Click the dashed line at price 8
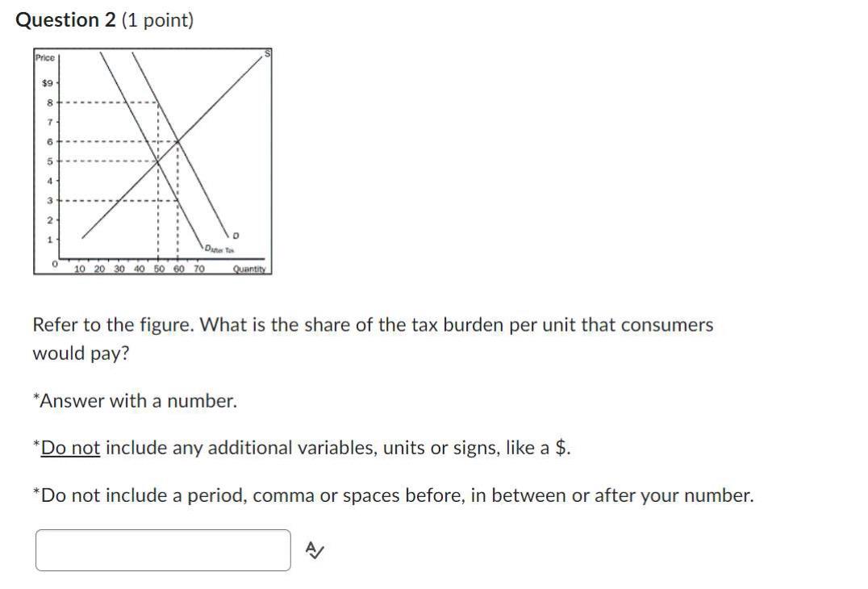Image resolution: width=868 pixels, height=589 pixels. pyautogui.click(x=112, y=103)
